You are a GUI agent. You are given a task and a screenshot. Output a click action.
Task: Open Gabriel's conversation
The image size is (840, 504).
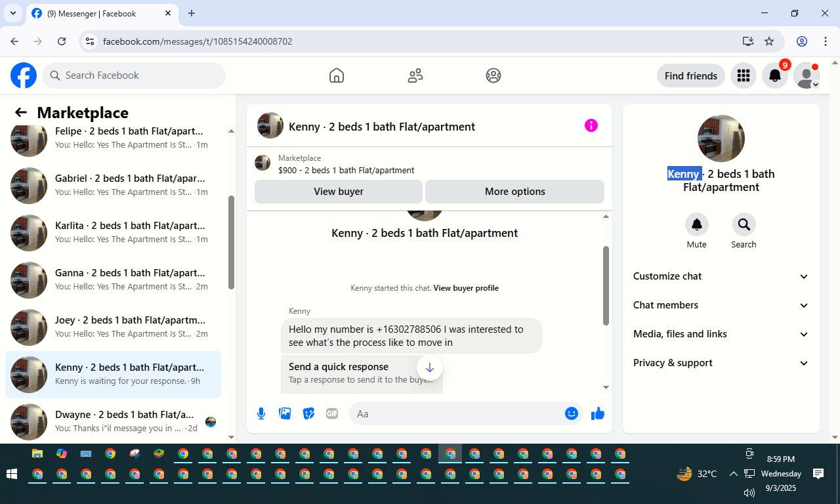[x=113, y=186]
